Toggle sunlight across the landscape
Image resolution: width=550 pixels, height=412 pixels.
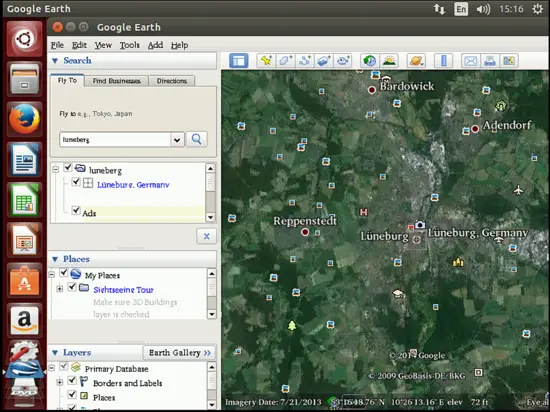pos(389,61)
